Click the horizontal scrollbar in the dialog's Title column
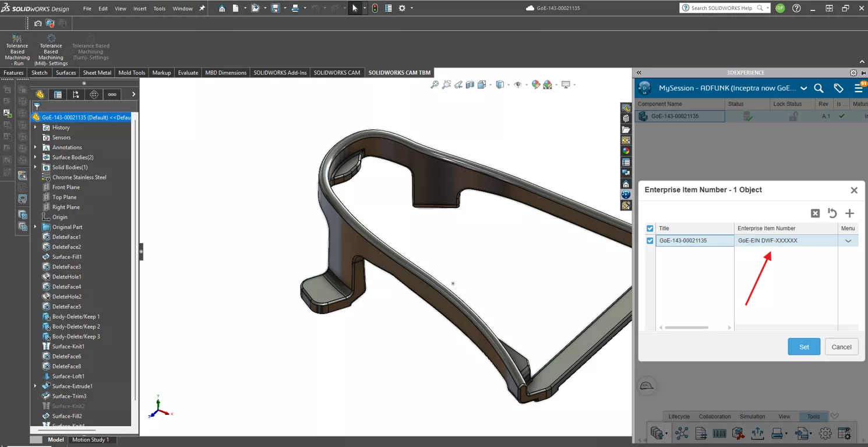868x447 pixels. pos(687,328)
